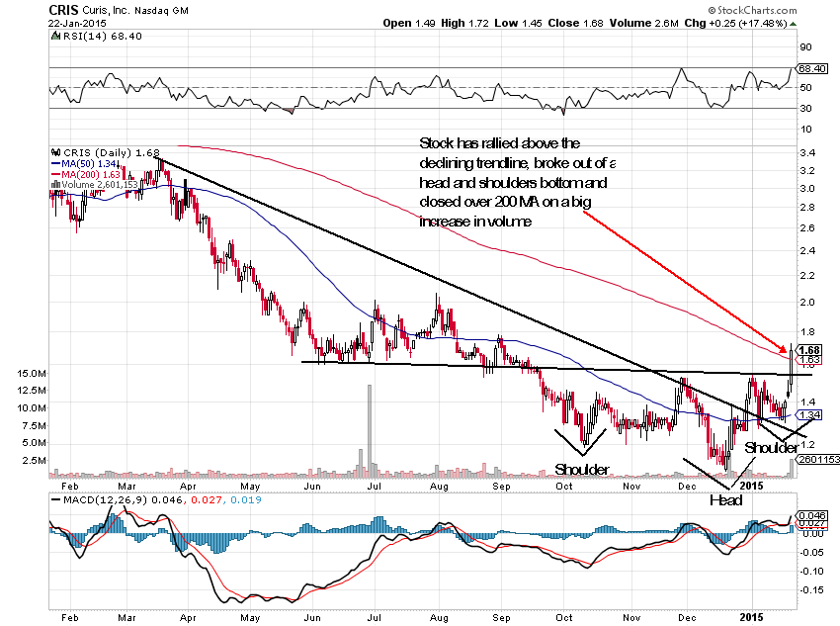Select the CRIS ticker symbol in header

tap(63, 10)
